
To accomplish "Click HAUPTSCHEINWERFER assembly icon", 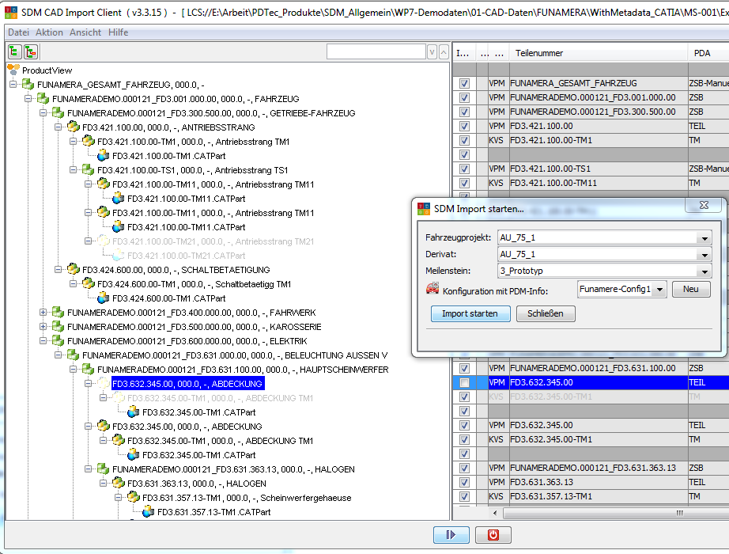I will (88, 369).
